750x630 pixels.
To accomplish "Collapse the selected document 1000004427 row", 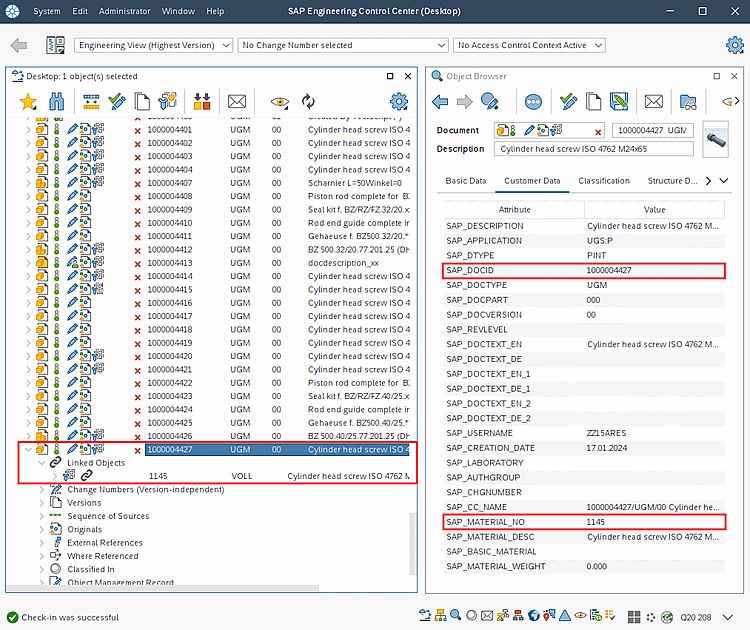I will click(28, 449).
